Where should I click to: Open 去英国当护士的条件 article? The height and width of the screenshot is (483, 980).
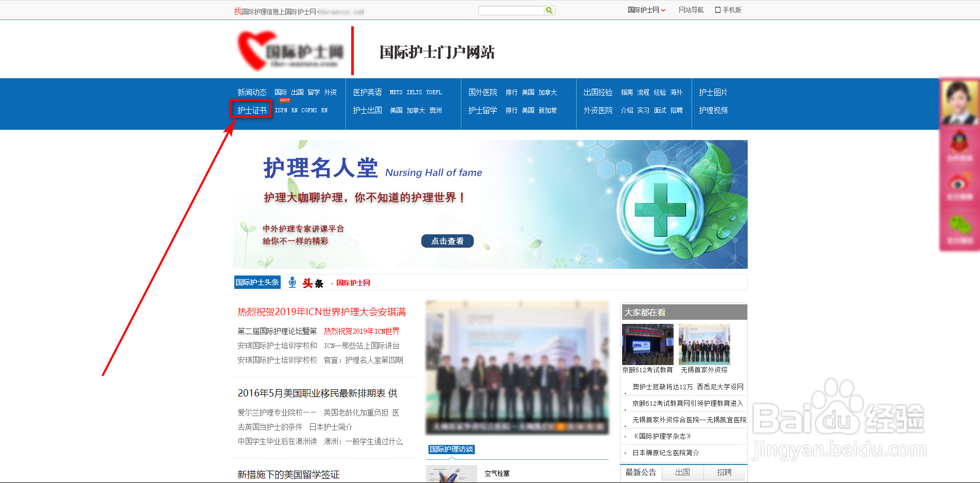pos(270,427)
